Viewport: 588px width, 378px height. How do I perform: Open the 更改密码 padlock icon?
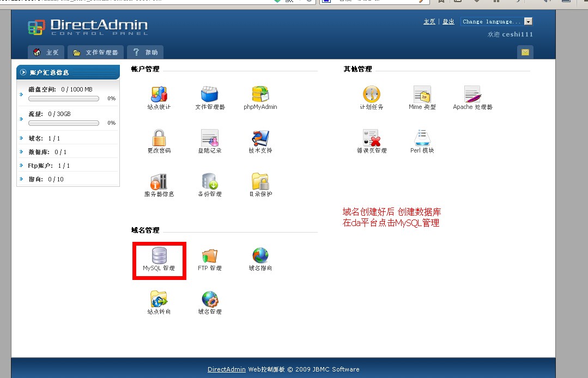coord(159,138)
